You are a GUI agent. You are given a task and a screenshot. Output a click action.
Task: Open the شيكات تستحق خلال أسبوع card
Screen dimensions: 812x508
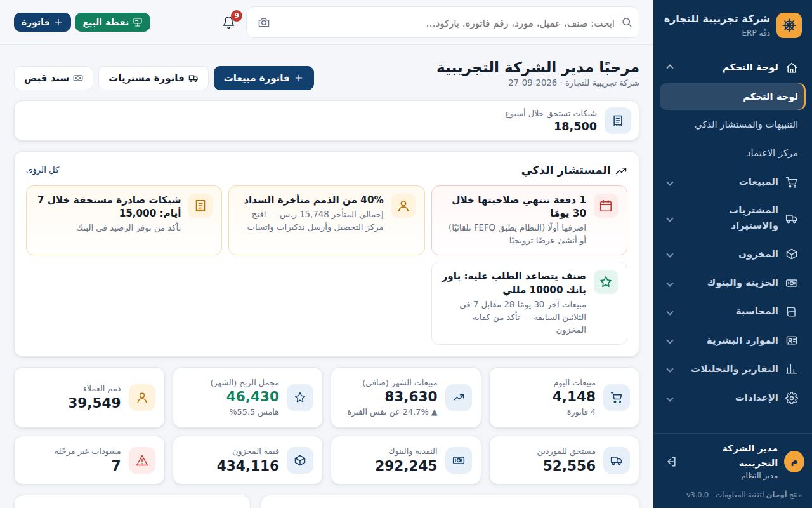tap(327, 121)
